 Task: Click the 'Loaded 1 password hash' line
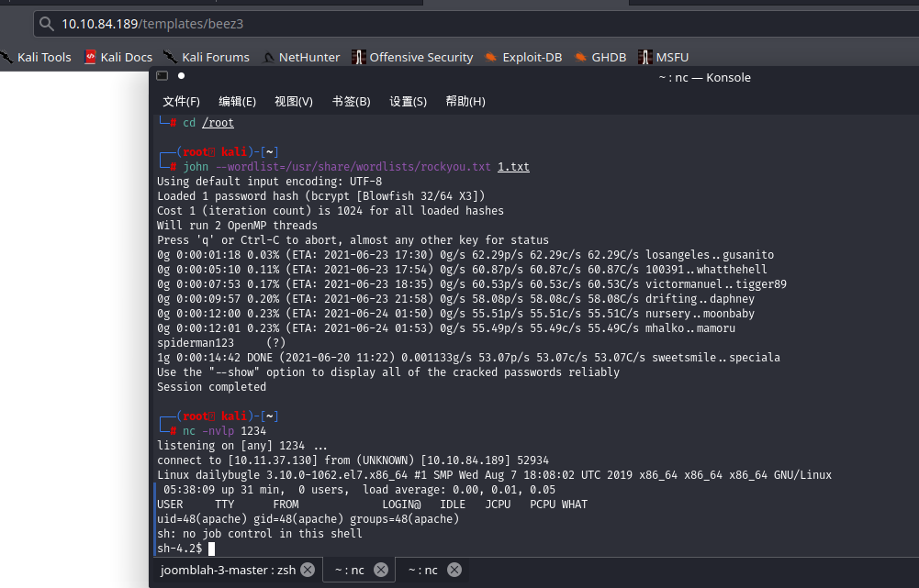pyautogui.click(x=320, y=195)
